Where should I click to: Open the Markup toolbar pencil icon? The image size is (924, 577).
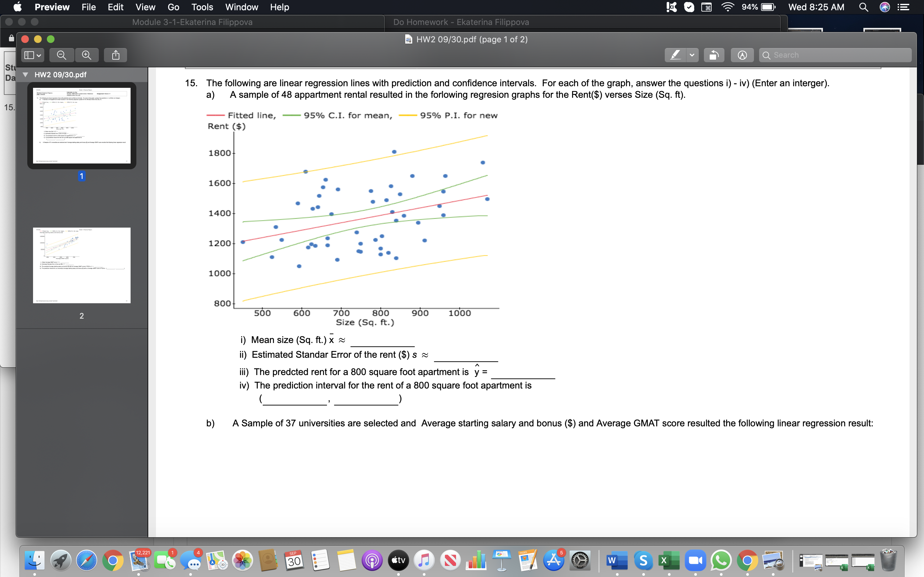pyautogui.click(x=676, y=54)
